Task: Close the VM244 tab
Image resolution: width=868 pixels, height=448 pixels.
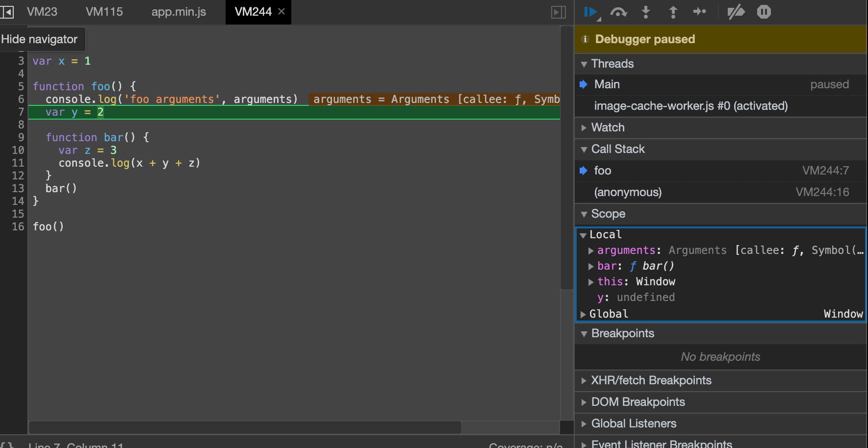Action: tap(281, 11)
